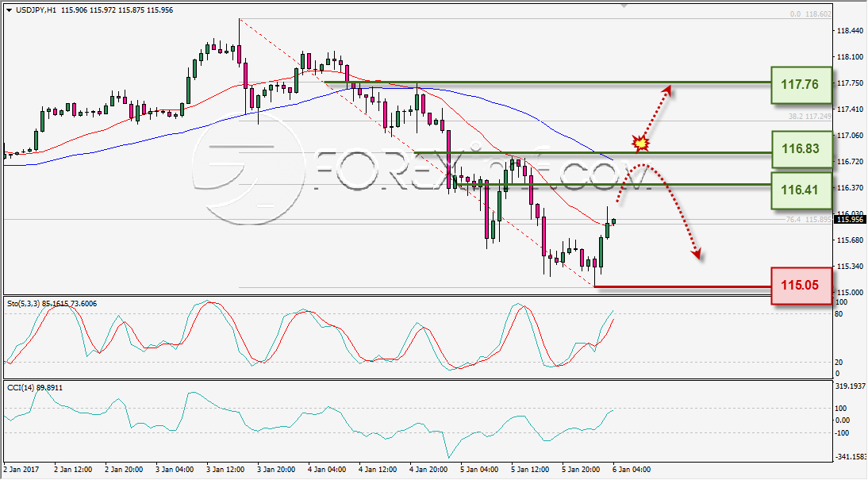The height and width of the screenshot is (480, 868).
Task: Click price scale value 115.000
Action: 851,292
